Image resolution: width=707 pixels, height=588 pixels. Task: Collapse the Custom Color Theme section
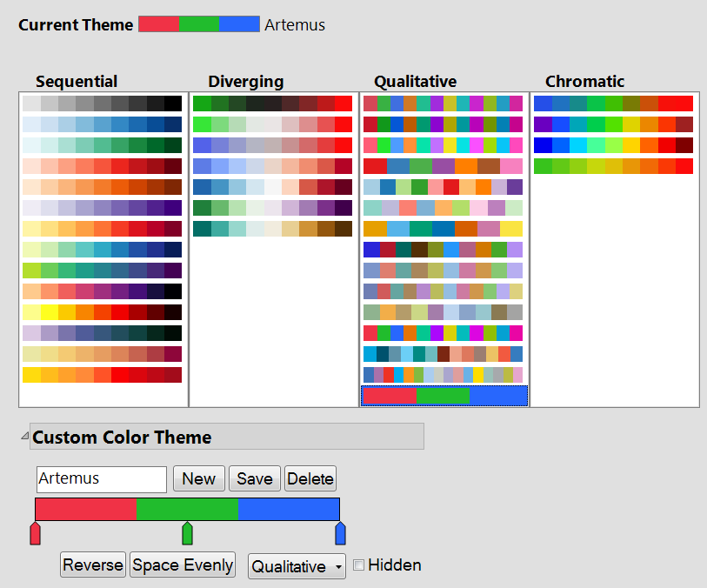point(24,436)
